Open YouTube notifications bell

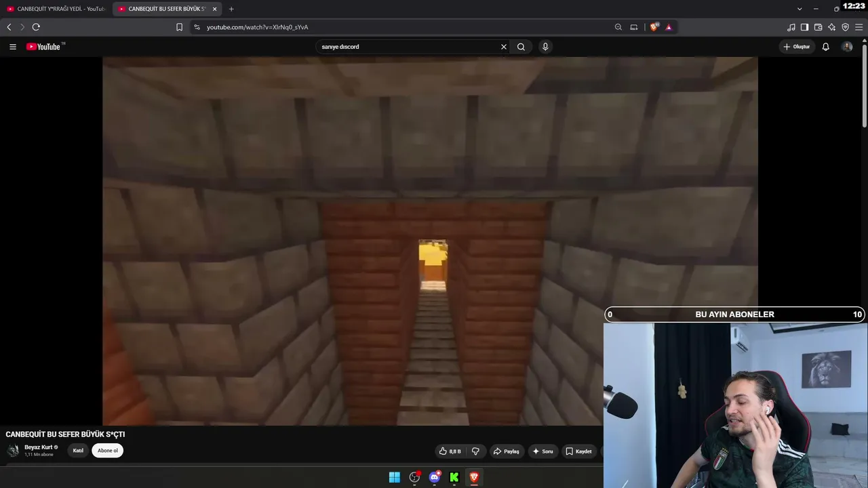[x=825, y=47]
